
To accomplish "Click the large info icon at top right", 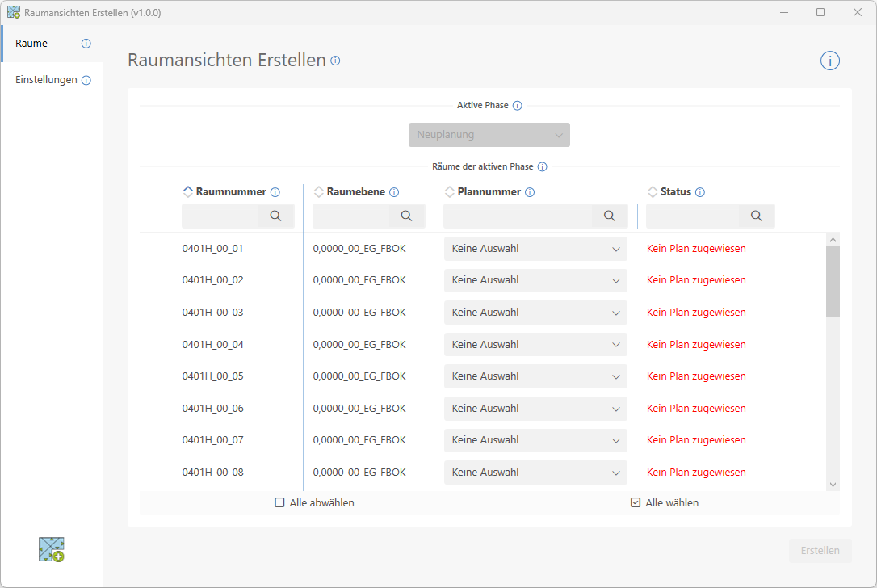I will (x=830, y=61).
